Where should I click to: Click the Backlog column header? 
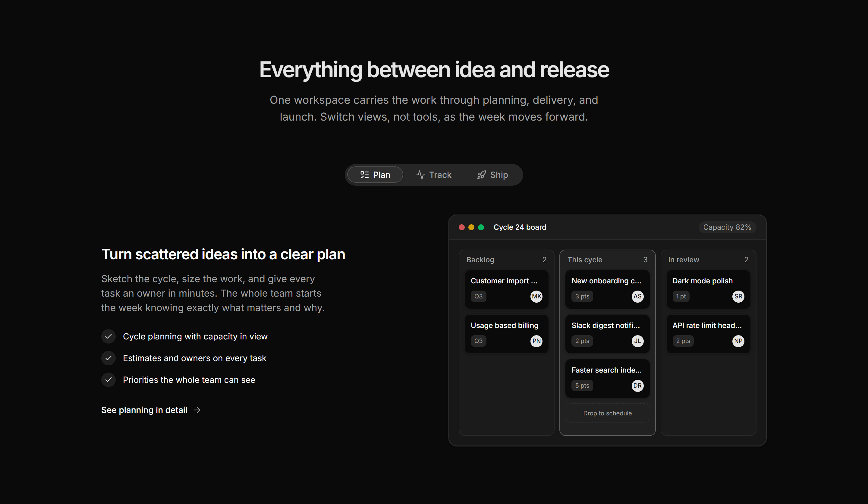tap(480, 260)
